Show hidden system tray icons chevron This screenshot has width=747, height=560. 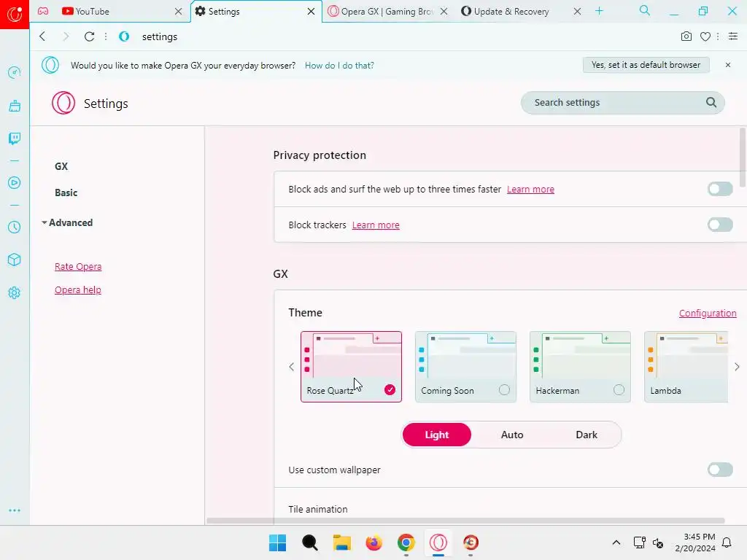(616, 542)
